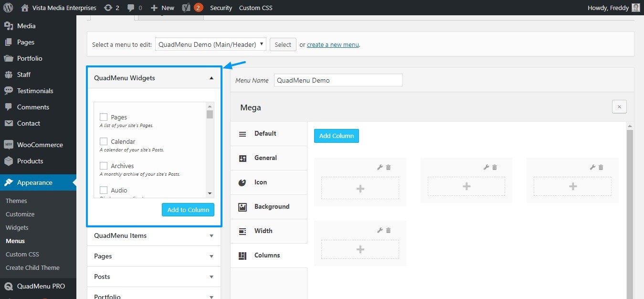The width and height of the screenshot is (644, 299).
Task: Follow the 'create a new menu' link
Action: tap(333, 44)
